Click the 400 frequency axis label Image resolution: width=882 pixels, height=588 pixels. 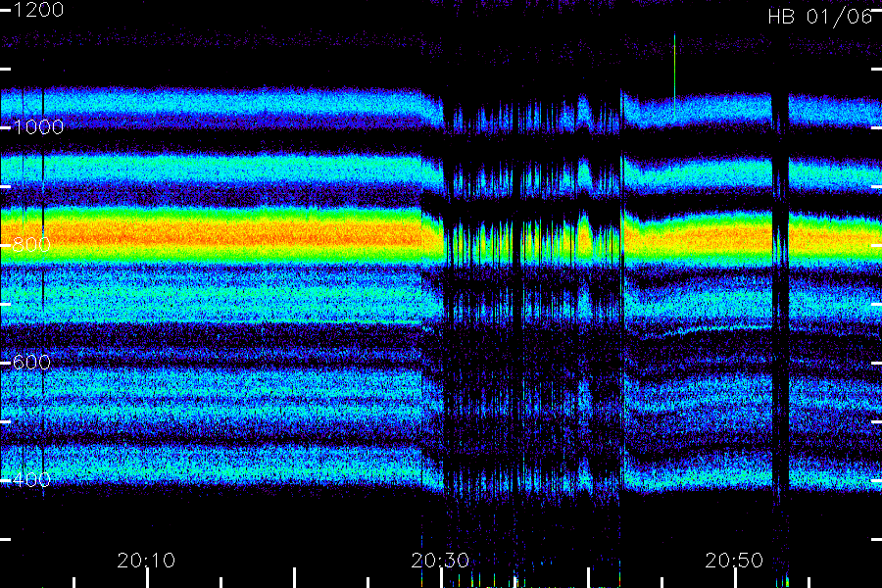click(31, 479)
